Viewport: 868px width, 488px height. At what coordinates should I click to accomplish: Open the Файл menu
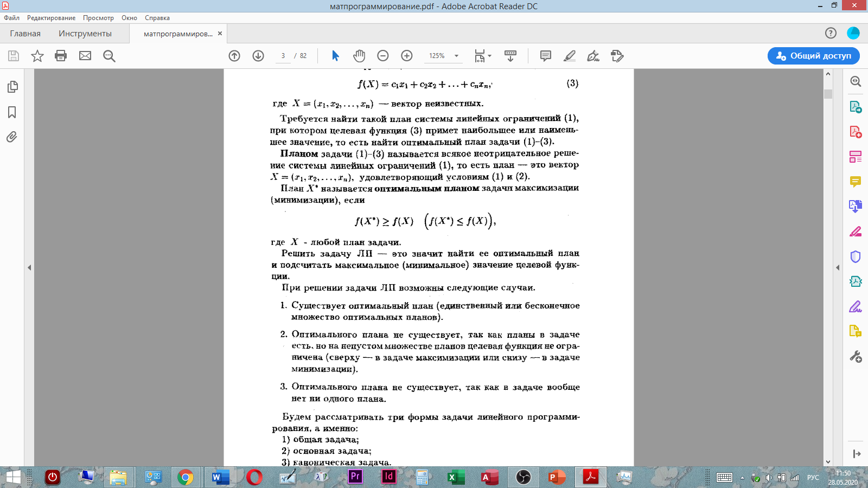[12, 18]
